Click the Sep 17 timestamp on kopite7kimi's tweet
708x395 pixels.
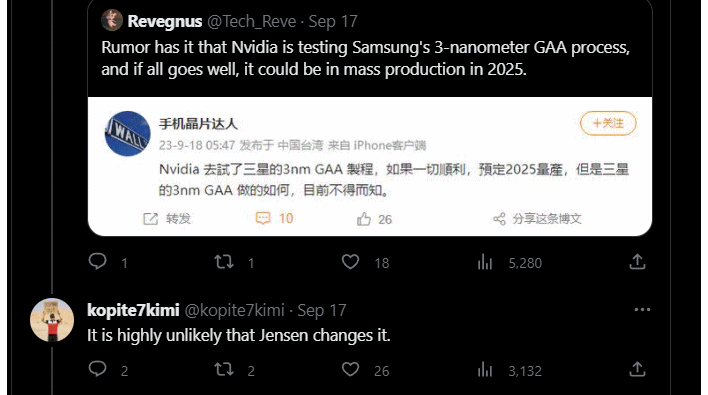[x=322, y=310]
